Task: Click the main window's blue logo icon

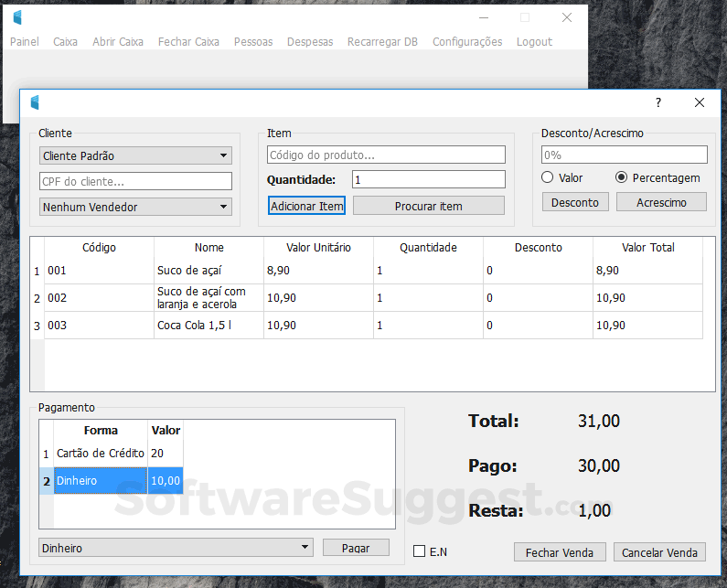Action: (17, 17)
